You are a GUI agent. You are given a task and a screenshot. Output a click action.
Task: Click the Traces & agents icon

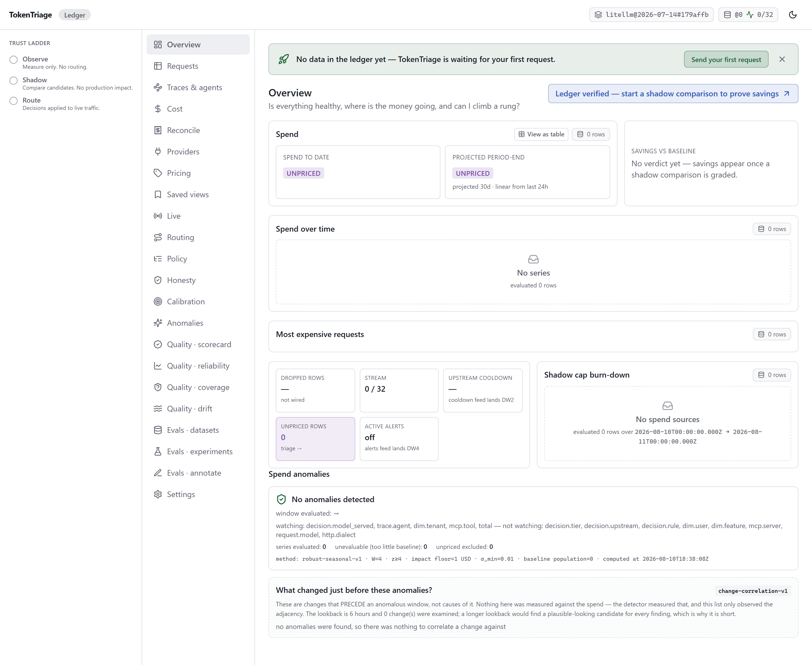(x=158, y=88)
